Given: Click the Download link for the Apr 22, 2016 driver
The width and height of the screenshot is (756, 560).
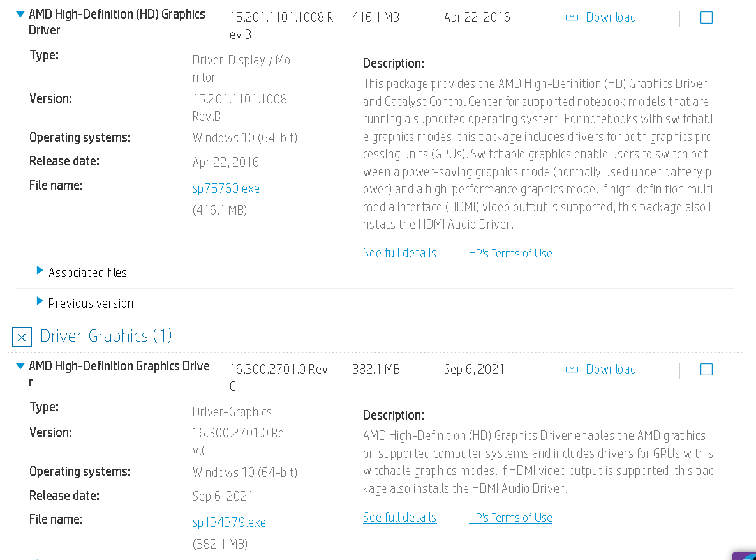Looking at the screenshot, I should [x=611, y=17].
